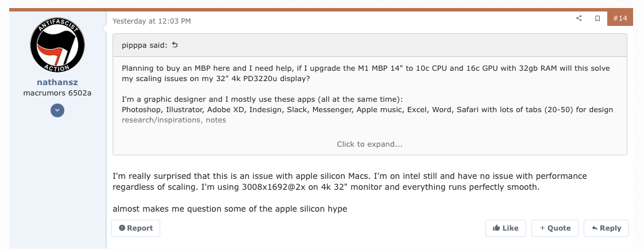644x249 pixels.
Task: Like the post by nathansz
Action: (506, 228)
